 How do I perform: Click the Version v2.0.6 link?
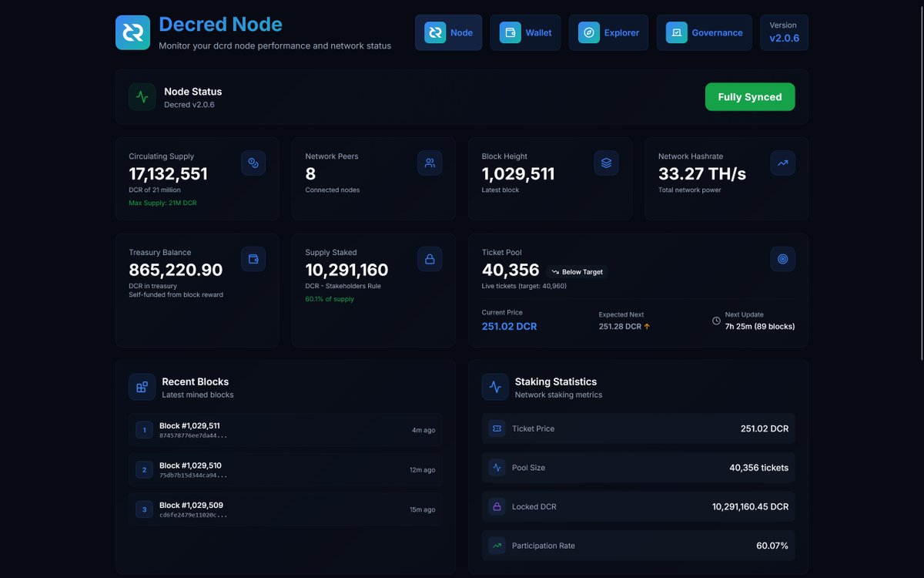coord(783,32)
